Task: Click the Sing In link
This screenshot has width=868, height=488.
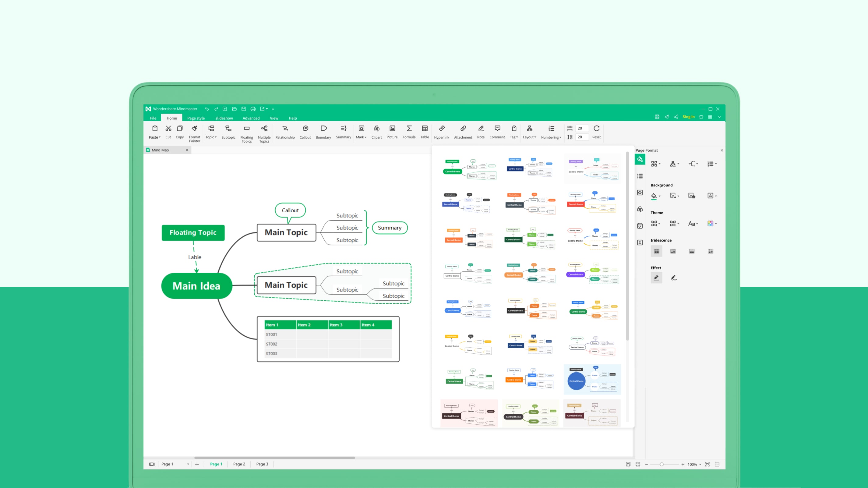Action: [x=688, y=117]
